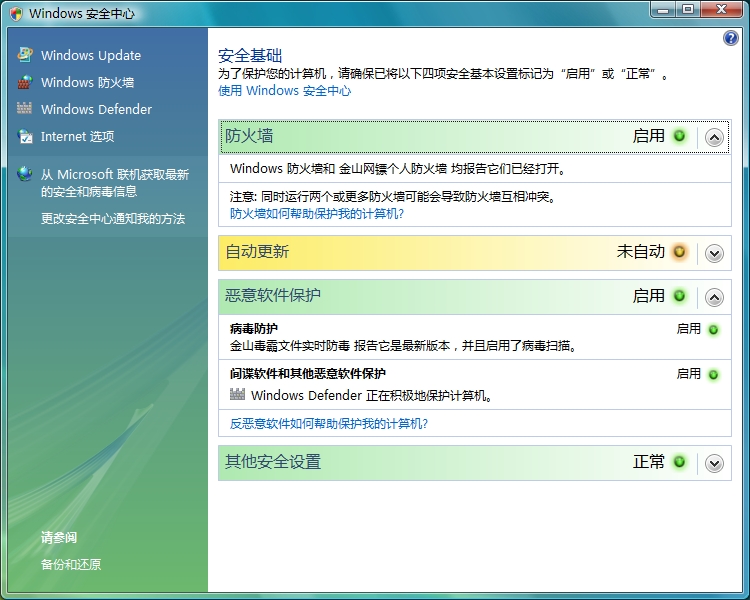Click the 其他安全设置 section header title

(273, 461)
